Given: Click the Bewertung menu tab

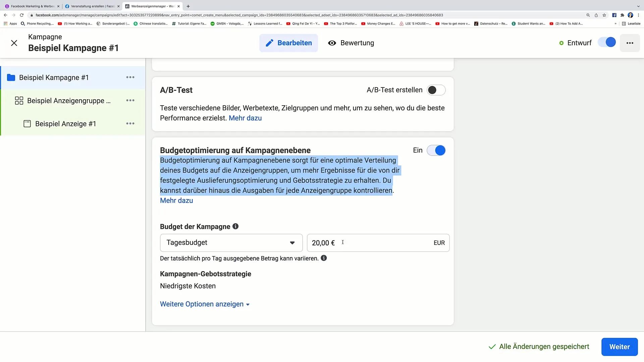Looking at the screenshot, I should coord(351,43).
